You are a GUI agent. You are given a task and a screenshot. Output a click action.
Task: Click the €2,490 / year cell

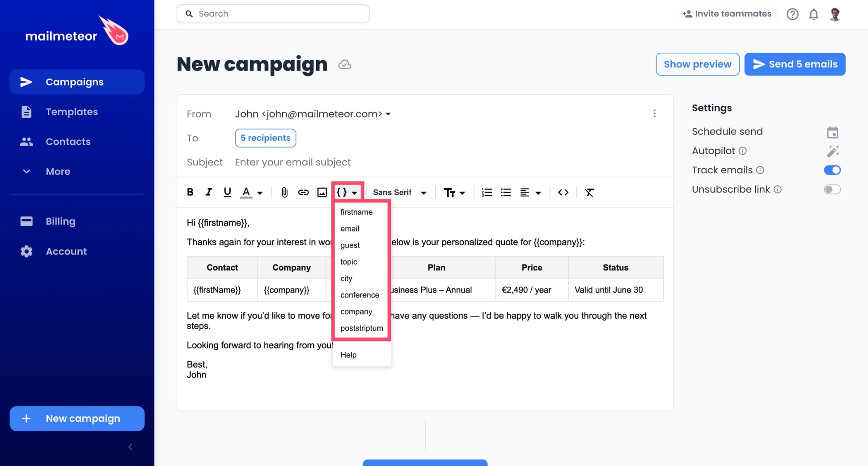tap(532, 290)
